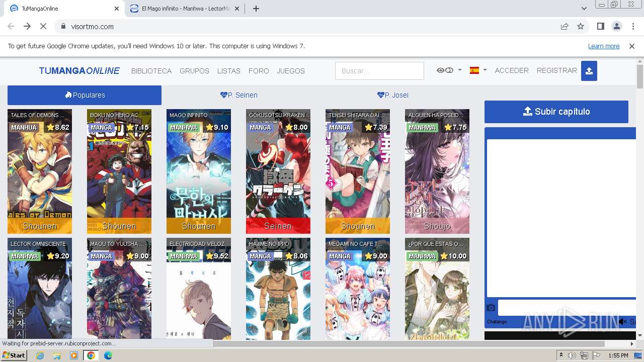The image size is (644, 362).
Task: View site information lock icon
Action: pyautogui.click(x=63, y=26)
